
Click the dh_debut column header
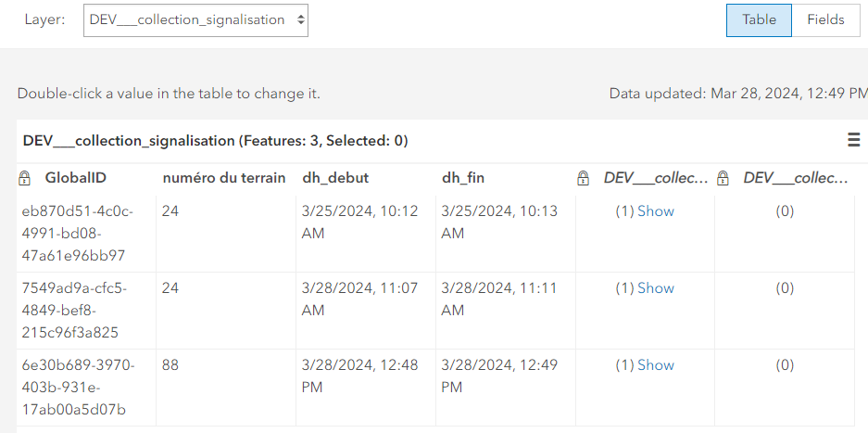(335, 178)
